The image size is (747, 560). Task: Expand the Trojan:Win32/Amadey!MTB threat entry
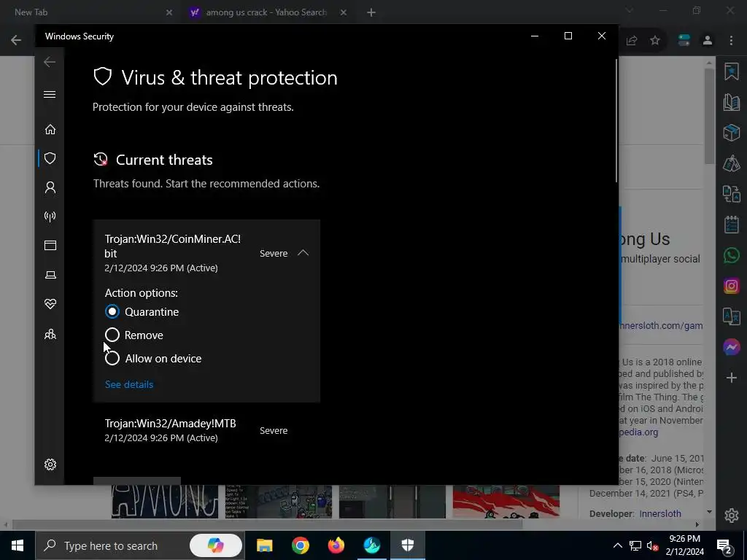click(206, 430)
